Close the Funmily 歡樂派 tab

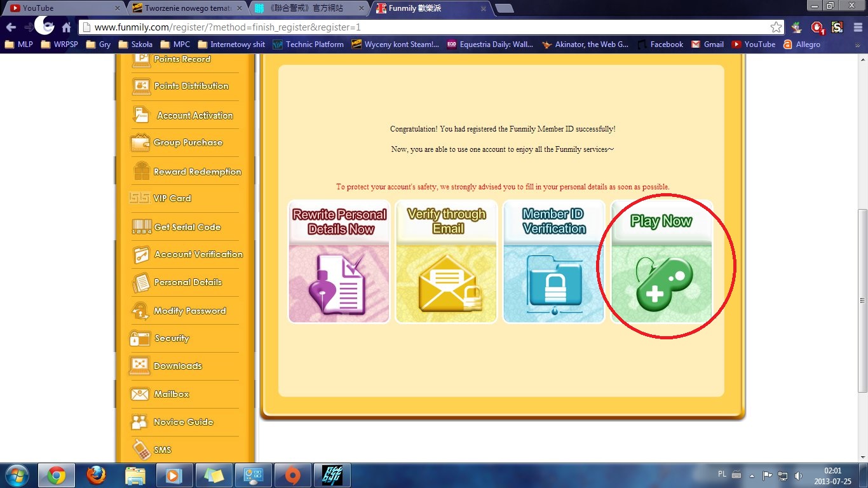(x=484, y=8)
